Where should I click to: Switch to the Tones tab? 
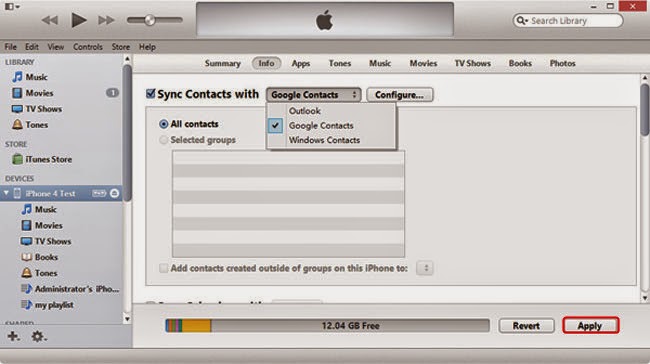point(340,63)
